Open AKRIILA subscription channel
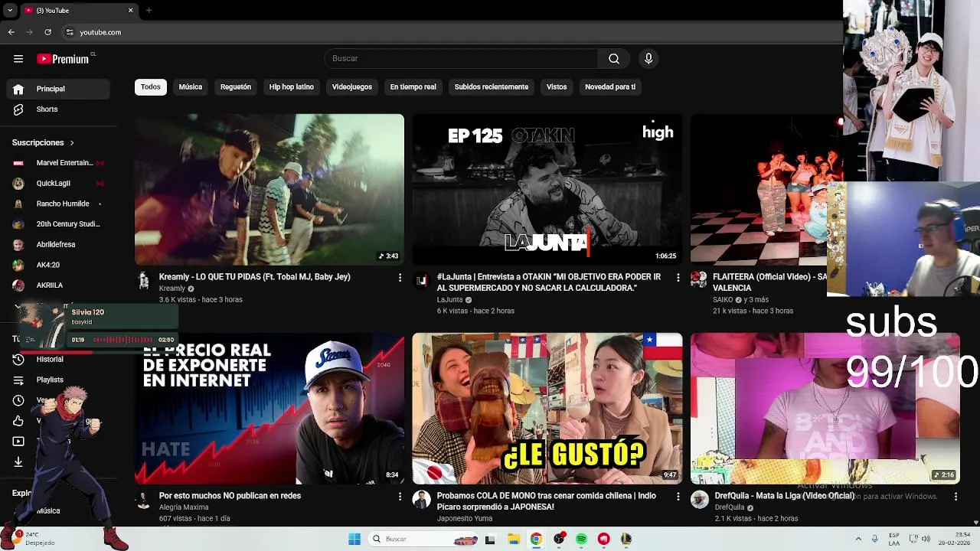The height and width of the screenshot is (551, 980). tap(58, 285)
